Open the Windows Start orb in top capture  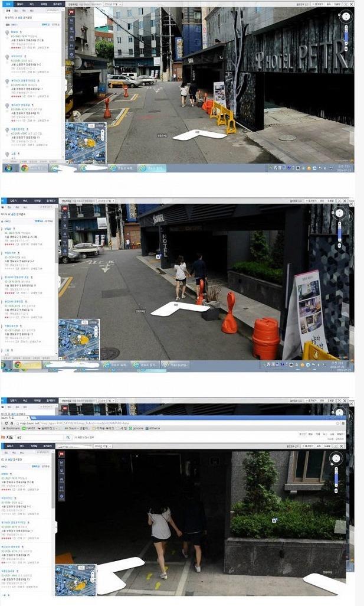8,168
